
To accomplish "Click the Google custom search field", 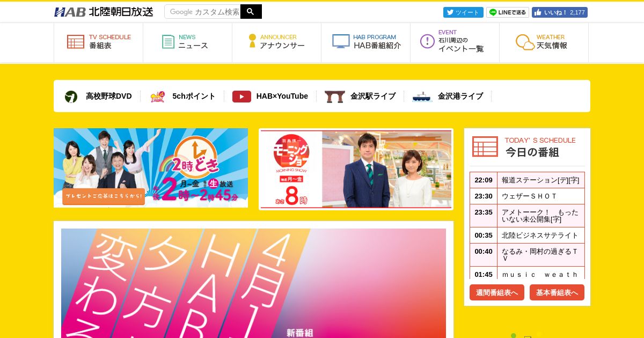I will coord(202,12).
